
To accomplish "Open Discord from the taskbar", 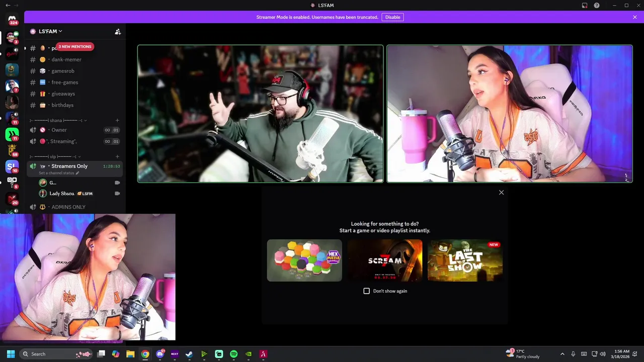I will coord(160,354).
